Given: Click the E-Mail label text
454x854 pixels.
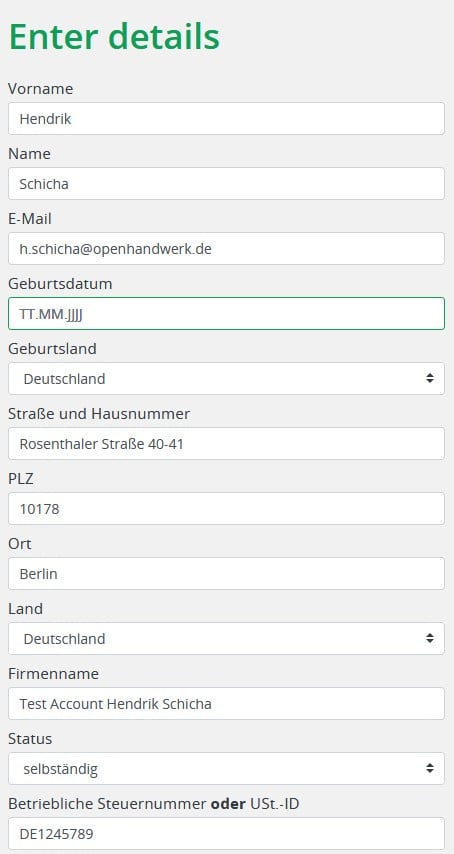Looking at the screenshot, I should (x=30, y=219).
